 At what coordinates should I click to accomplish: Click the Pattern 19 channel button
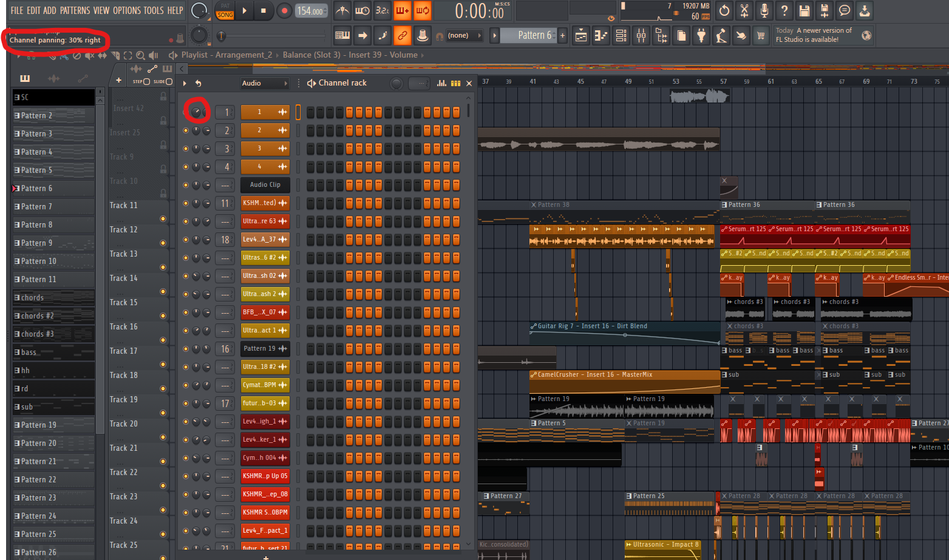(265, 349)
